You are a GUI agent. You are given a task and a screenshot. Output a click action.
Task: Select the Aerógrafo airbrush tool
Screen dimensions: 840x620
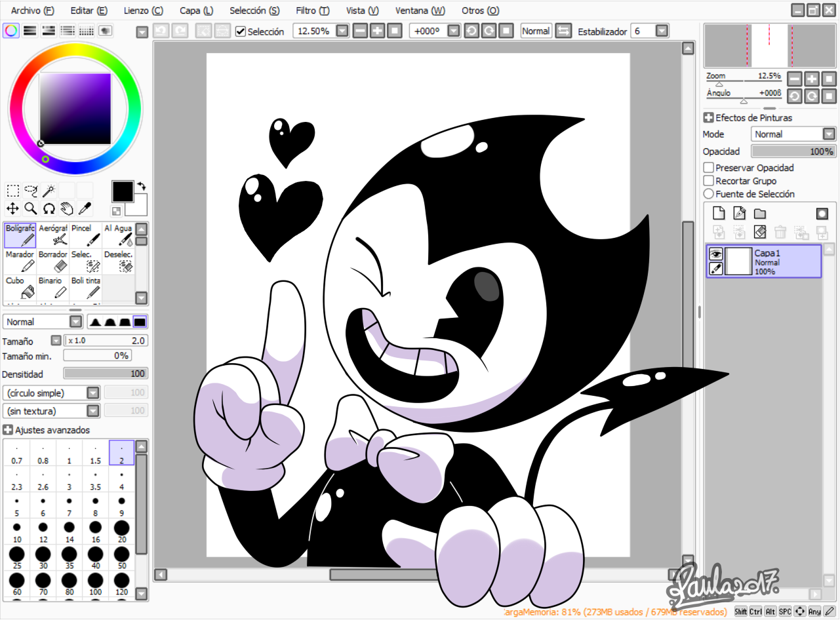53,235
